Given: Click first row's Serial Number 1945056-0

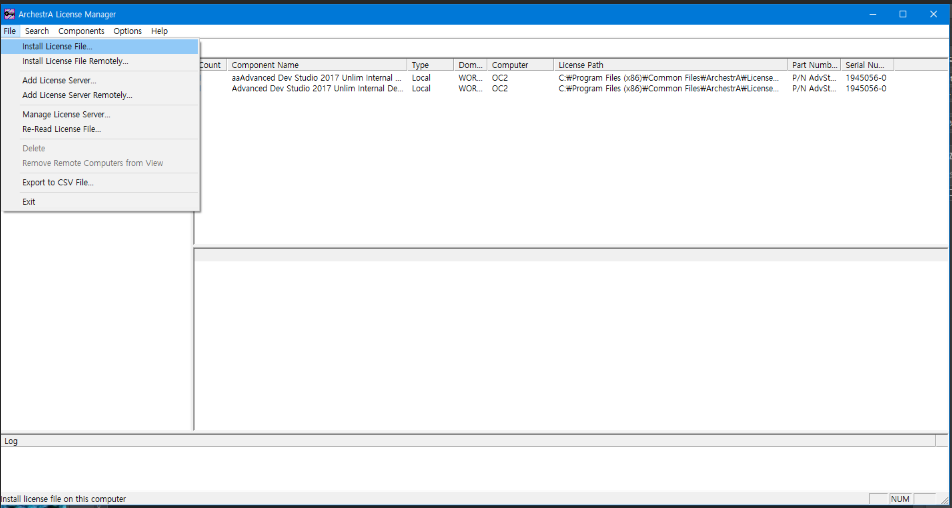Looking at the screenshot, I should pos(866,78).
